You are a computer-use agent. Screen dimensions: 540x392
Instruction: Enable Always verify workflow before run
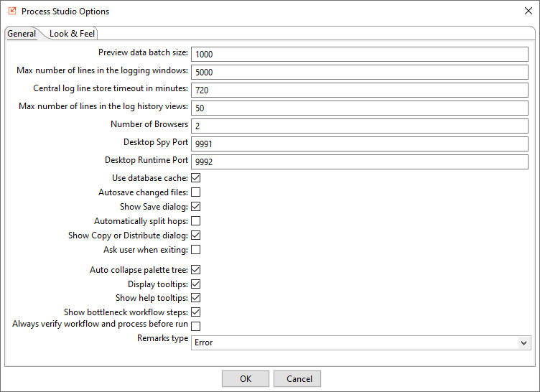click(195, 327)
